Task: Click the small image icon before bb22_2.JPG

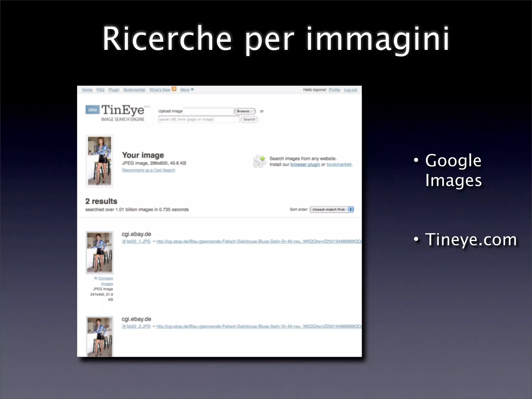Action: point(124,327)
